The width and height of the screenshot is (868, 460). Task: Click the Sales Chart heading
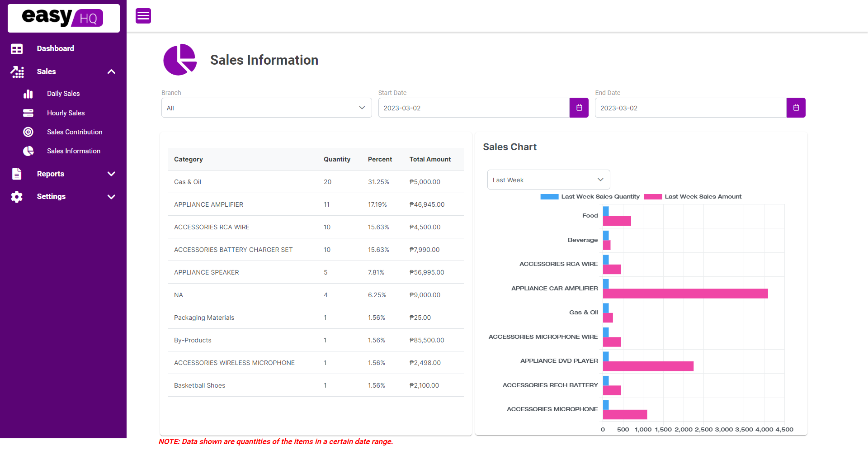point(509,147)
